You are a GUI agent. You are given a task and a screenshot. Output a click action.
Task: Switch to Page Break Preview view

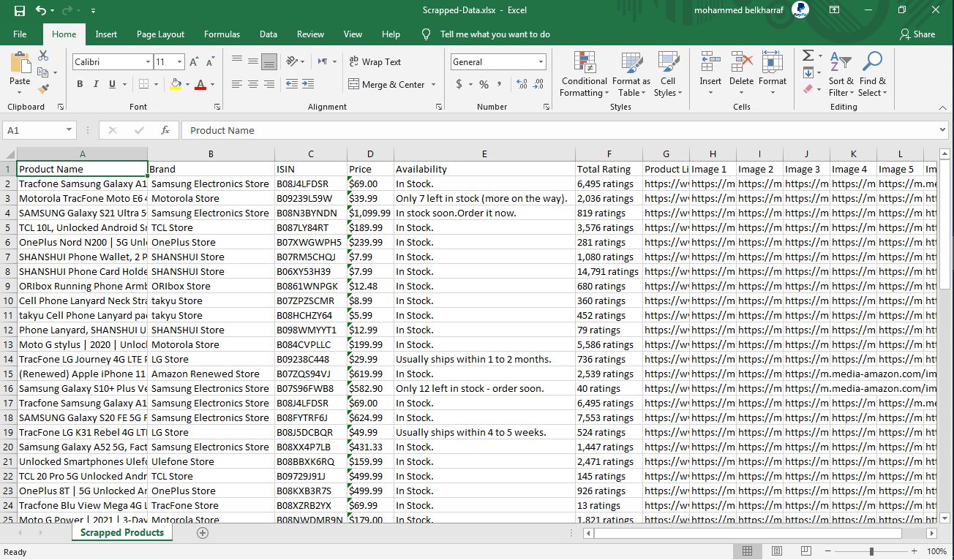coord(807,551)
